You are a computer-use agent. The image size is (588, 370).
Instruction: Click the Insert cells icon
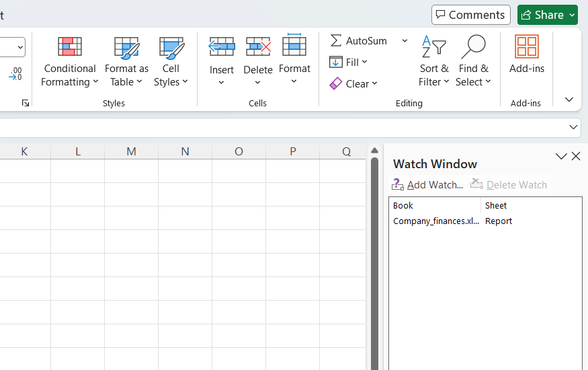point(222,46)
